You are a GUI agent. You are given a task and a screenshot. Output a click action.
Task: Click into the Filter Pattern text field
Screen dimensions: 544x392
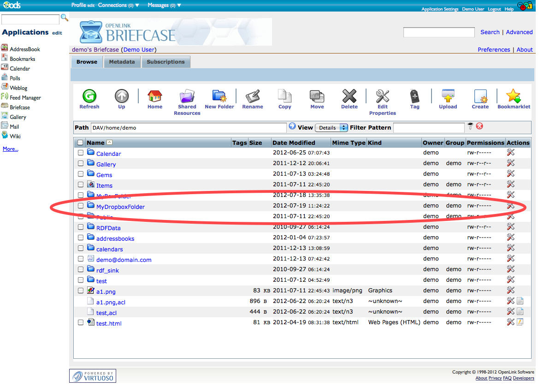click(x=429, y=128)
